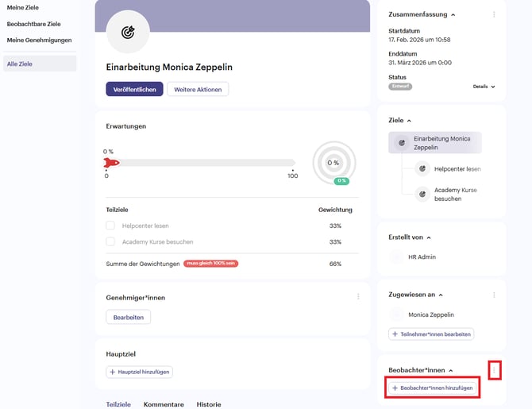Click the end date '31. März 2026 um 0:00'

click(420, 63)
